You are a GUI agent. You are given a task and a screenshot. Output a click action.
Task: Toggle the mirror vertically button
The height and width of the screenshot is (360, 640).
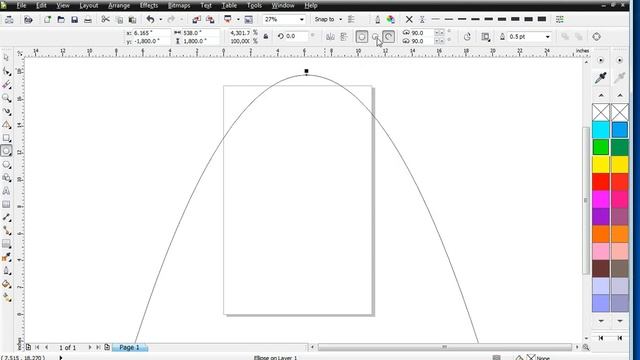(344, 37)
